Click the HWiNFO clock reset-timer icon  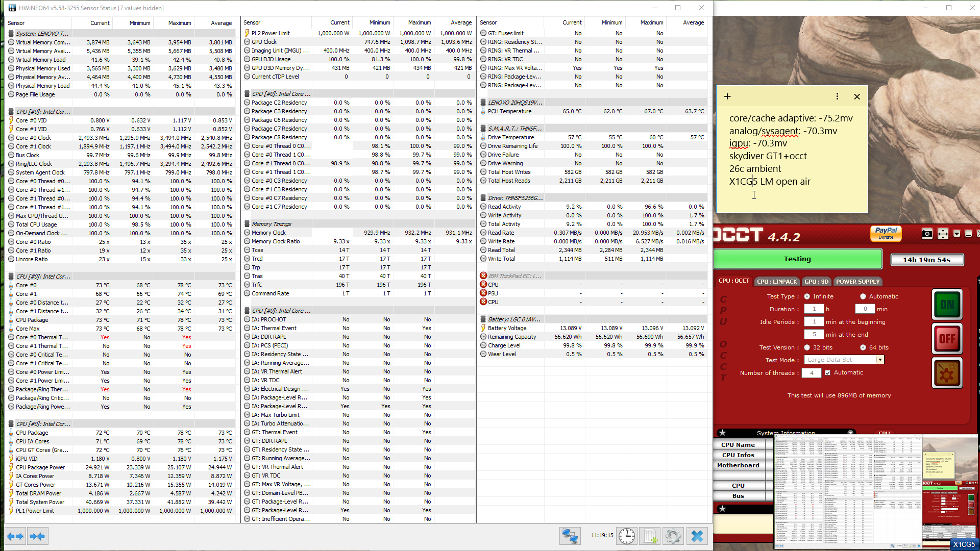point(627,536)
